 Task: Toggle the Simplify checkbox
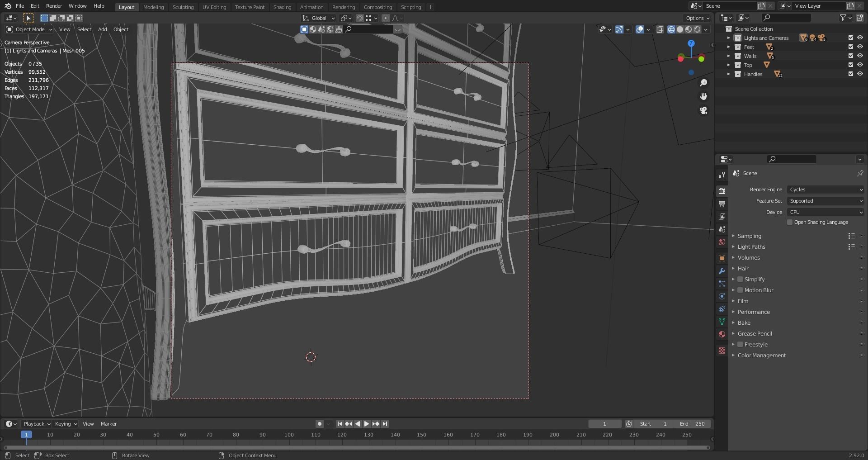click(x=740, y=280)
